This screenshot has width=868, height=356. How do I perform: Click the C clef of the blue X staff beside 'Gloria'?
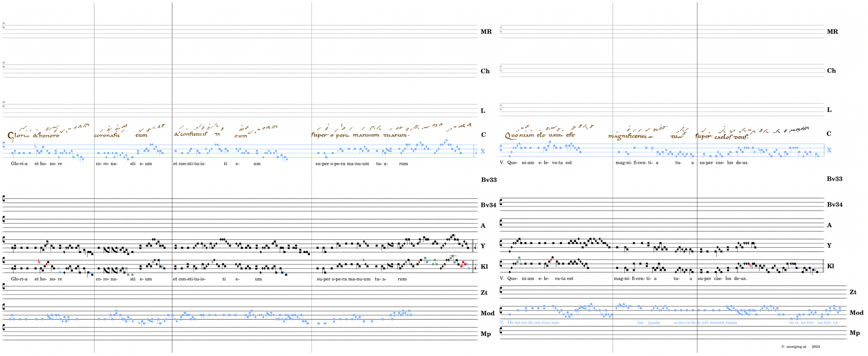point(4,145)
